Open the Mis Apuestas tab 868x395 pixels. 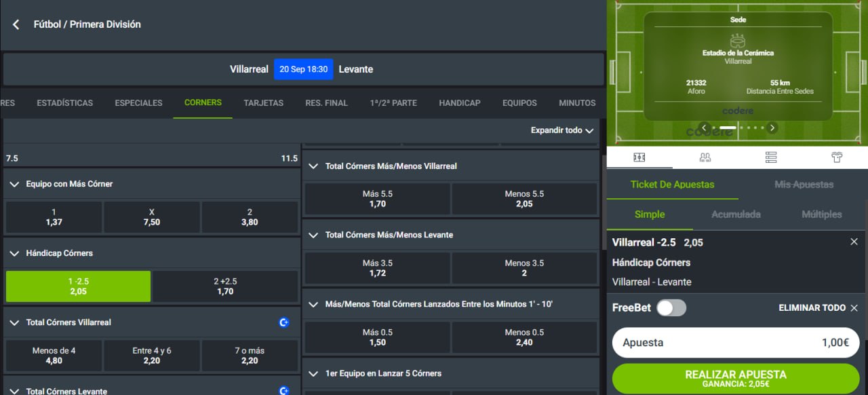tap(804, 185)
